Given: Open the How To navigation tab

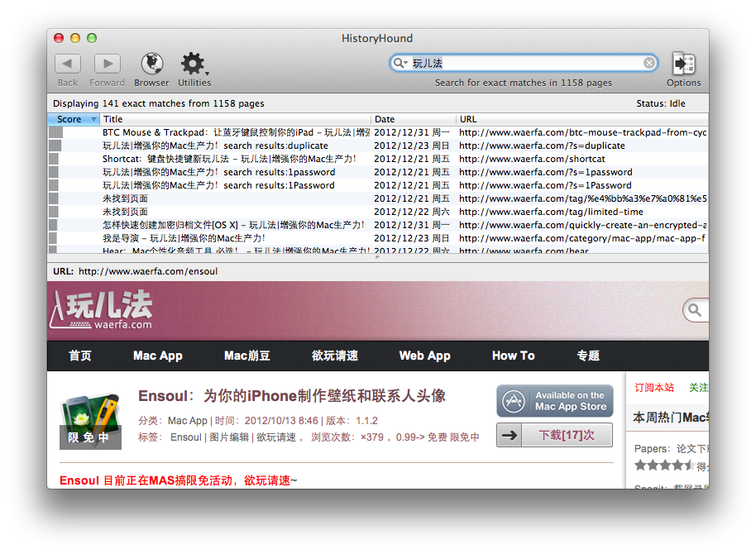Looking at the screenshot, I should pos(513,356).
